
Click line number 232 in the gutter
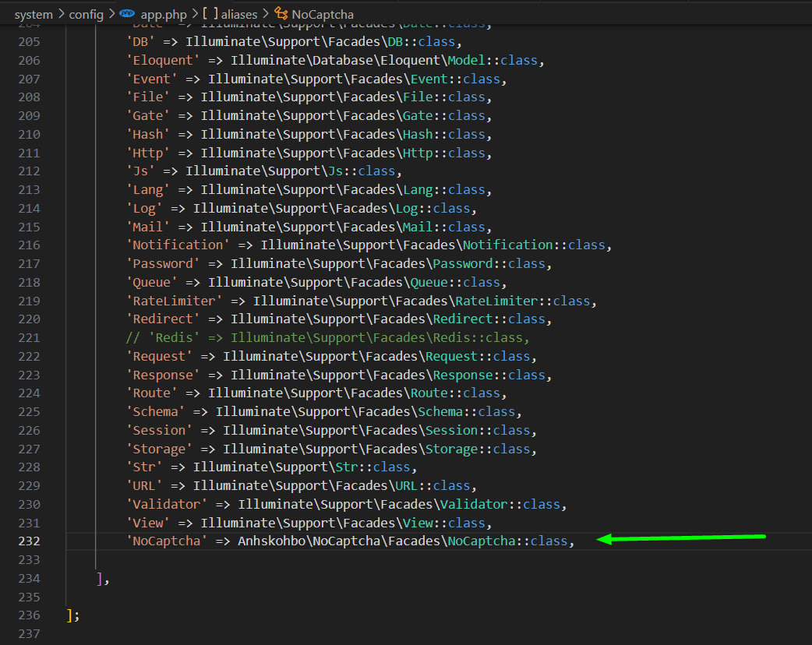29,541
